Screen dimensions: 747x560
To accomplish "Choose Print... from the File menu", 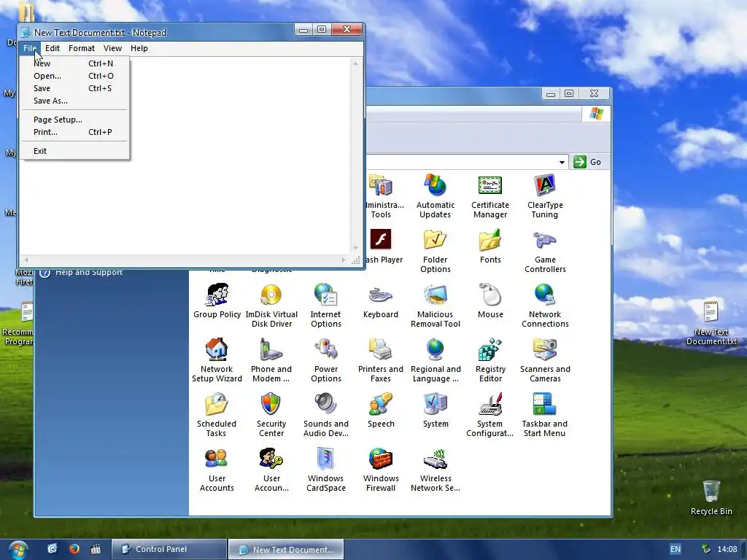I will [74, 132].
